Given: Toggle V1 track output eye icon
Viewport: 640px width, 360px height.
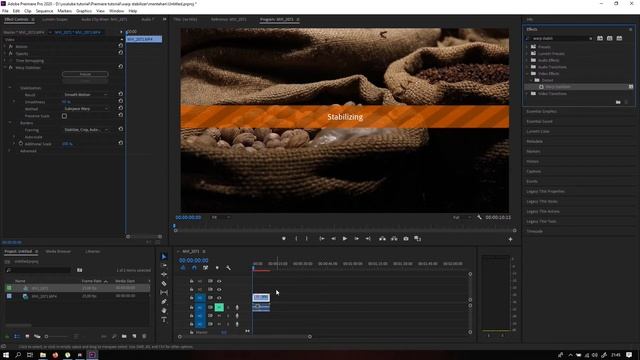Looking at the screenshot, I should 219,298.
